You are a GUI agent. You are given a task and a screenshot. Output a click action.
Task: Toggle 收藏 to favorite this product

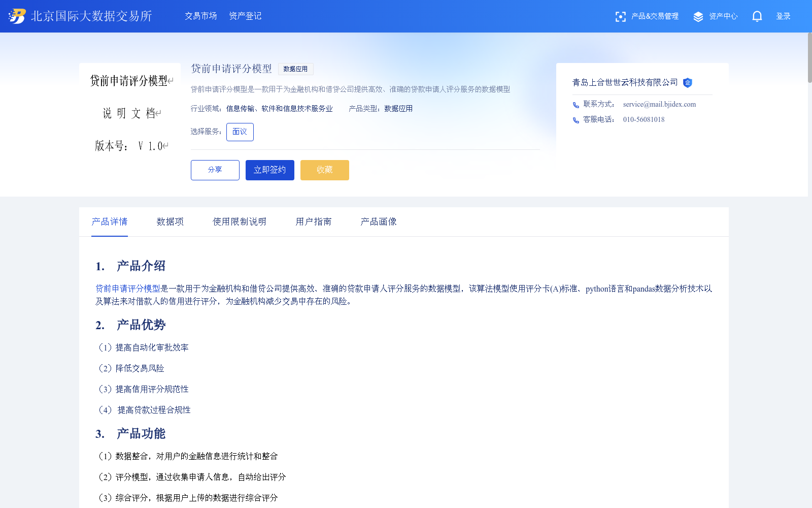pos(324,170)
